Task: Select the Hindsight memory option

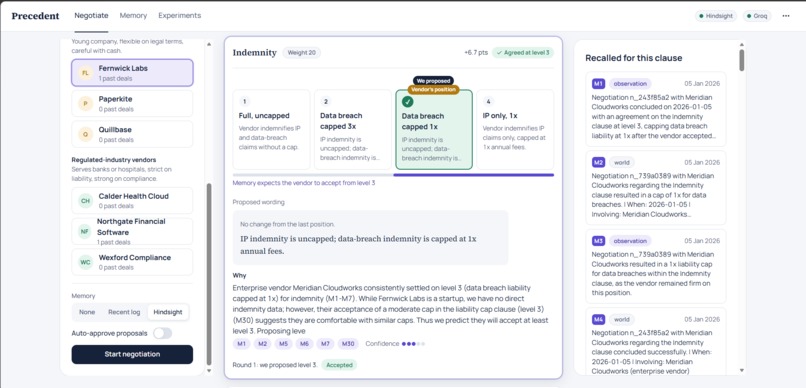Action: pos(168,312)
